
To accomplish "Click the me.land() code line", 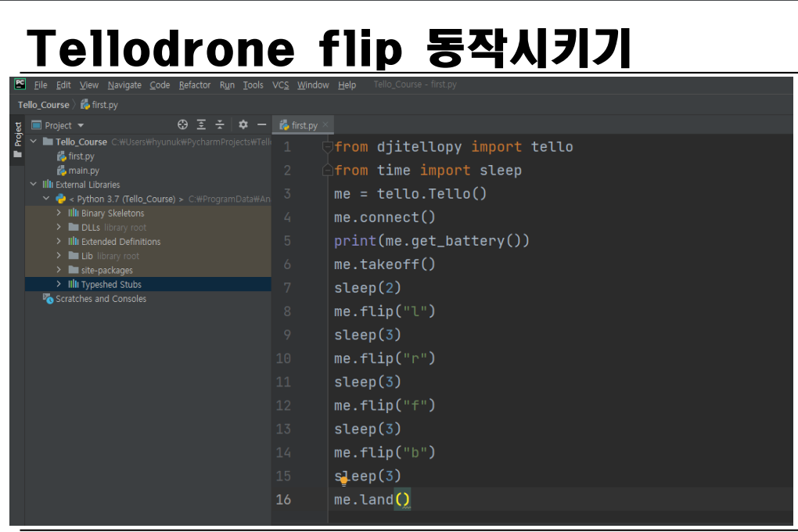I will coord(372,499).
